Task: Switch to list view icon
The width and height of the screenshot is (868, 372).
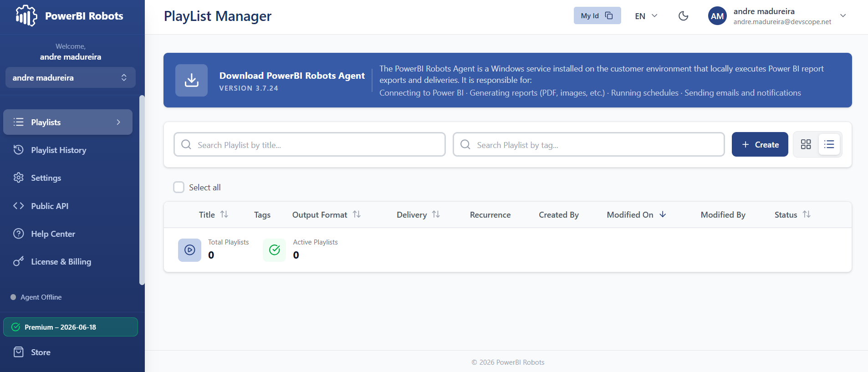Action: (x=829, y=144)
